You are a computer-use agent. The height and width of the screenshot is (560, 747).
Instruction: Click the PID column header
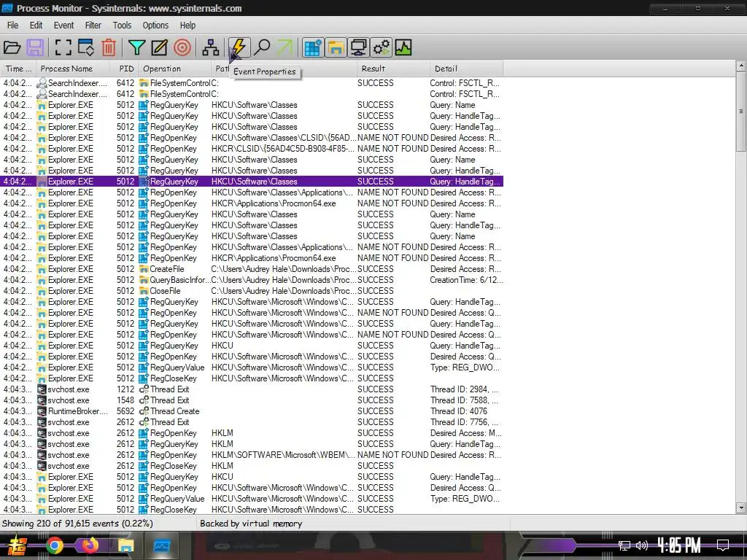124,69
